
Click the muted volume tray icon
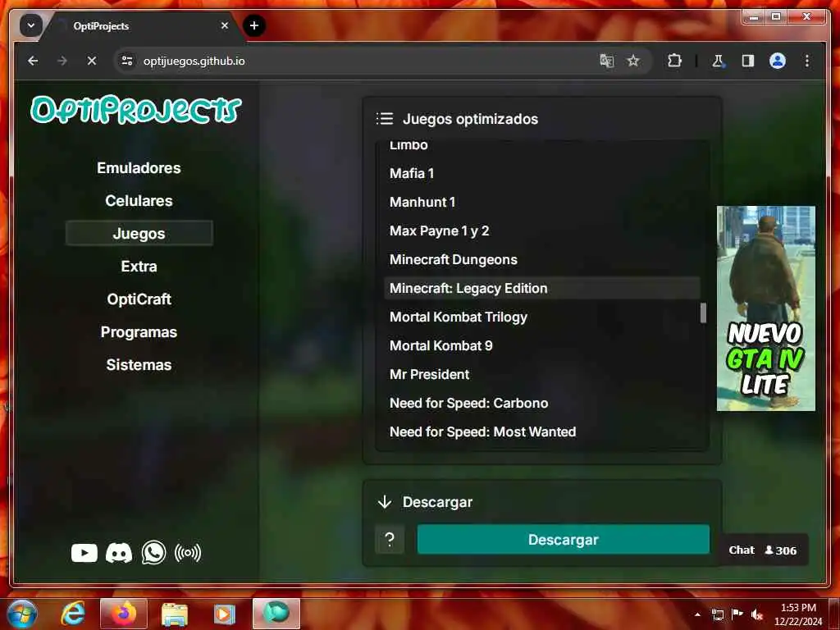tap(757, 614)
